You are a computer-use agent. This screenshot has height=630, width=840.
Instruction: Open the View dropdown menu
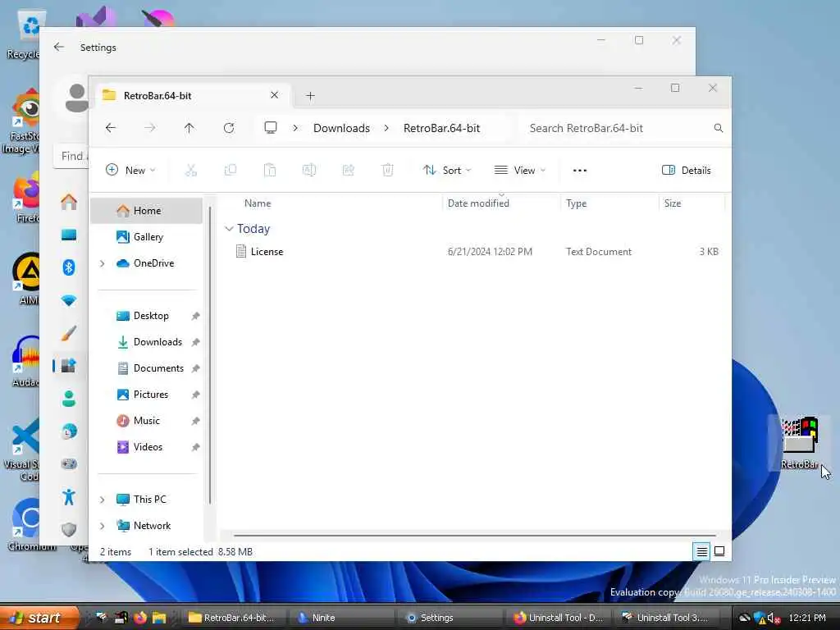tap(519, 171)
